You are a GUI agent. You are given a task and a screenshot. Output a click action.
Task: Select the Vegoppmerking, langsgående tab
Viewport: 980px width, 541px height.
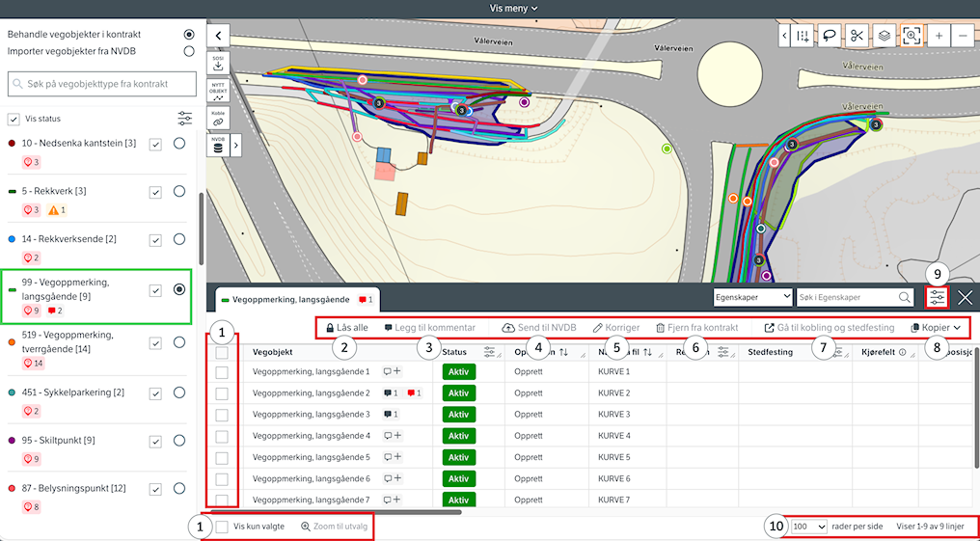click(x=289, y=300)
